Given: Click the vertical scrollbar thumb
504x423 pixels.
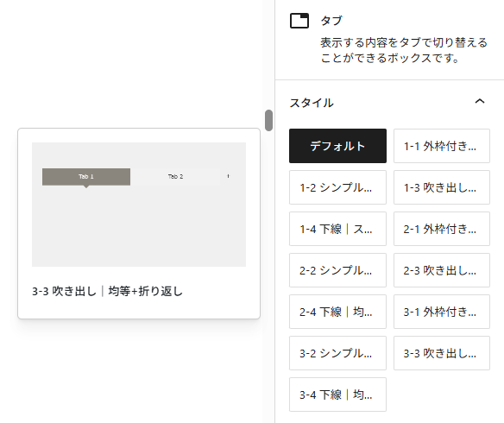Looking at the screenshot, I should (268, 121).
